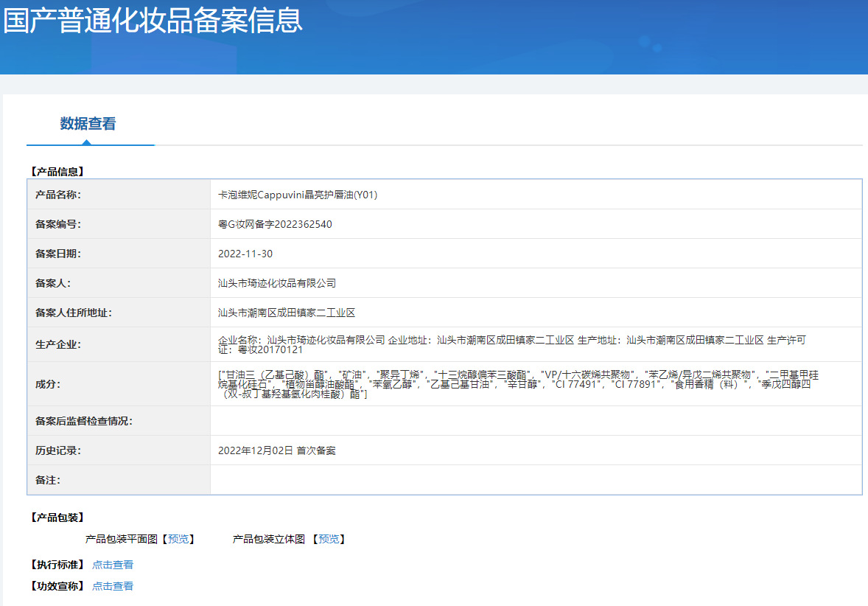
Task: Click the 产品名称: row label
Action: coord(58,195)
